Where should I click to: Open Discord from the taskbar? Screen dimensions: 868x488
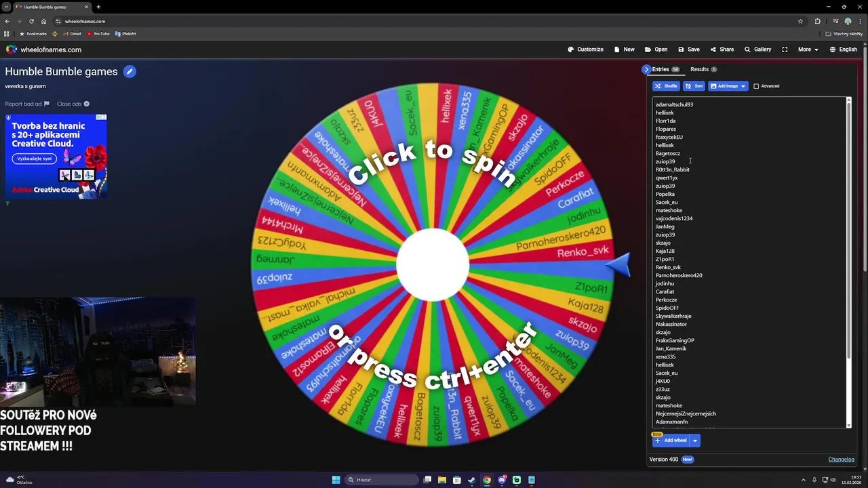(x=502, y=480)
